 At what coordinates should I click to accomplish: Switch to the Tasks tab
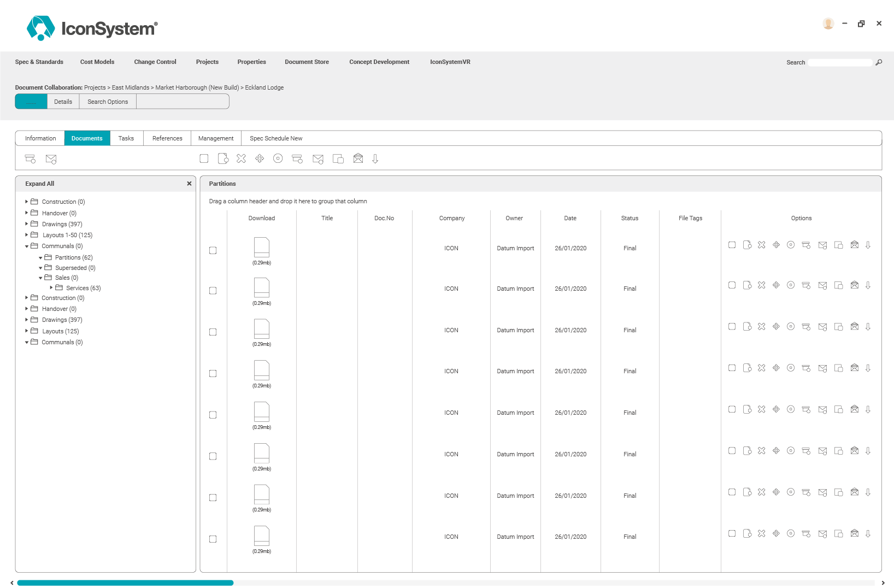click(x=126, y=138)
